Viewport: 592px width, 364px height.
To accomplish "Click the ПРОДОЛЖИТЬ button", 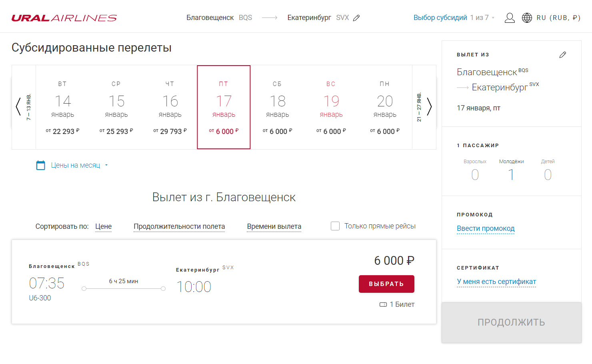I will [x=511, y=322].
